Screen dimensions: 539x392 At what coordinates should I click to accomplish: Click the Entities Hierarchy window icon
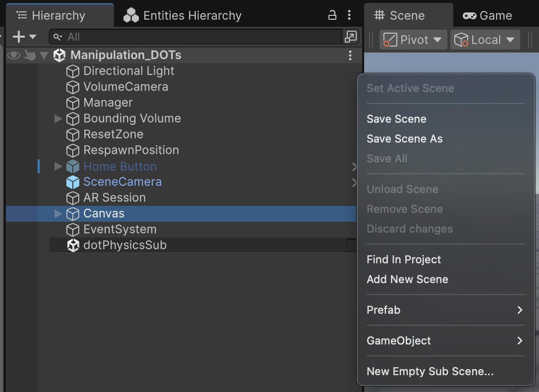131,15
